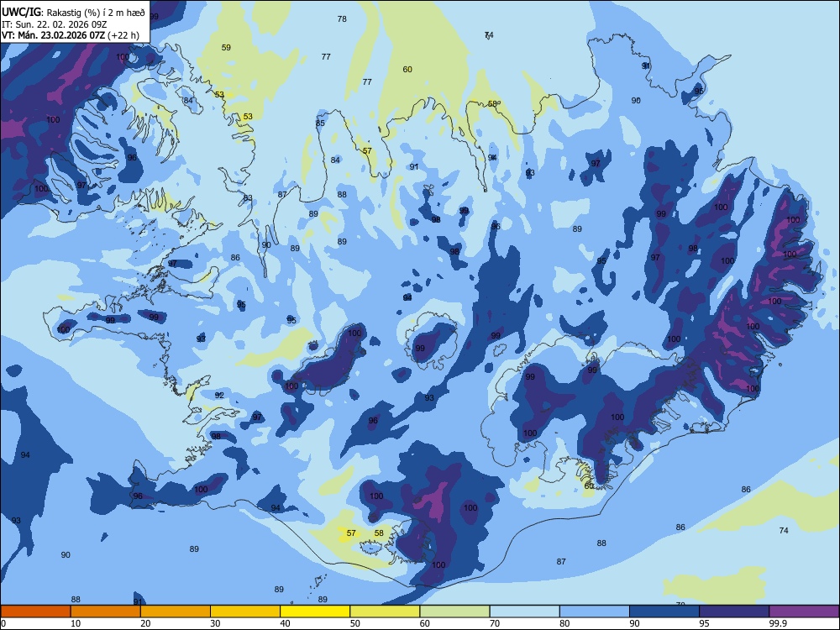Click the 'VT: Mán. 23.02.2026 07Z (+22 h)' line
Image resolution: width=840 pixels, height=630 pixels.
71,35
